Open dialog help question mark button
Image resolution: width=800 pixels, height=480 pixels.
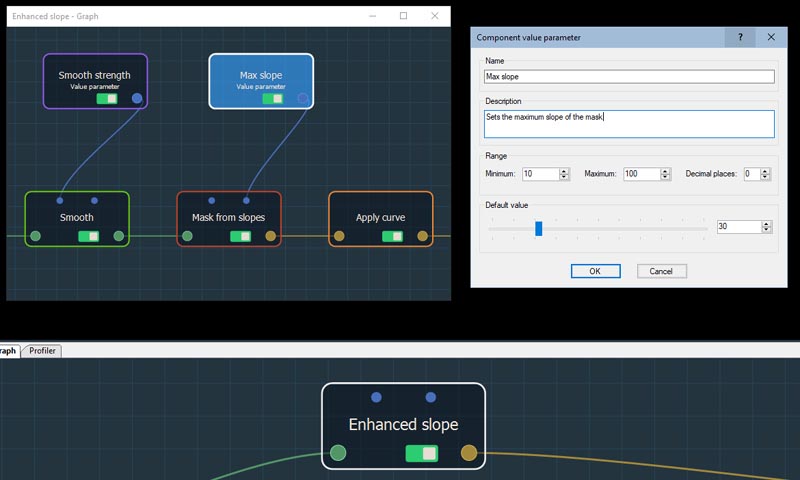(x=740, y=37)
